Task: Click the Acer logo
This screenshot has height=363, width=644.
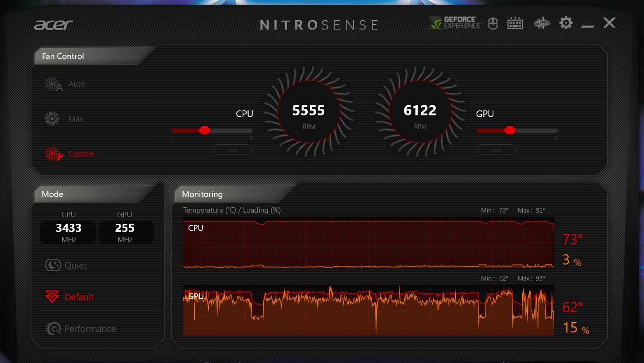Action: (x=53, y=25)
